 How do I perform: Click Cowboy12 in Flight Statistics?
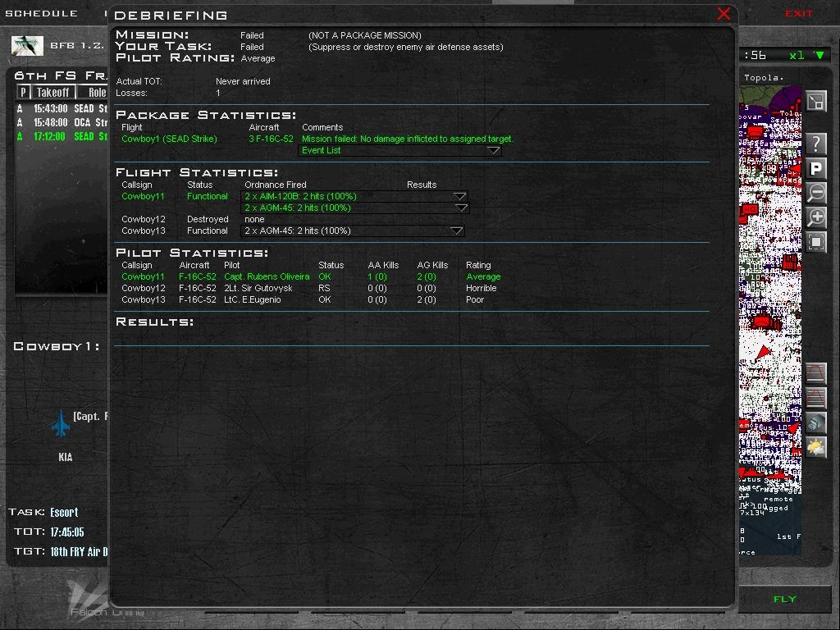click(x=144, y=219)
